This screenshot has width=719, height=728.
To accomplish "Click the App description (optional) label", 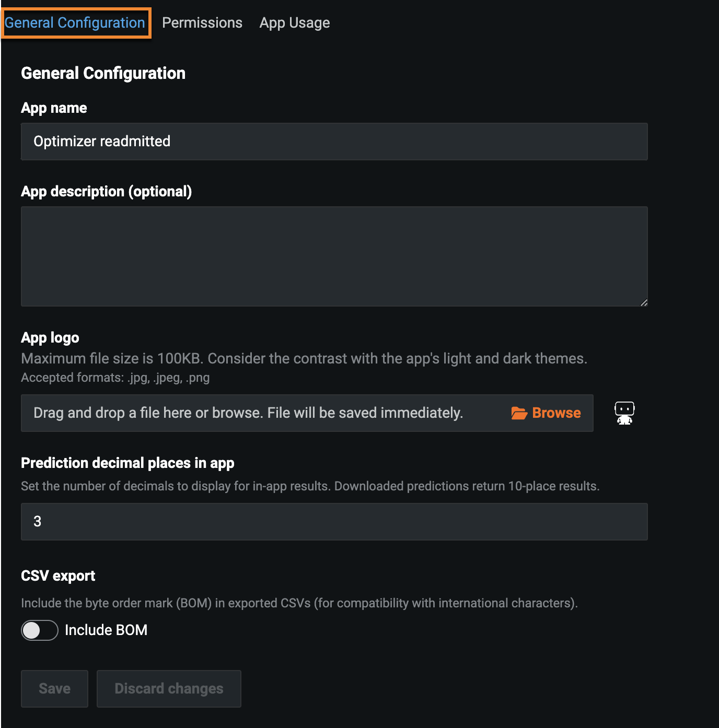I will [x=107, y=192].
